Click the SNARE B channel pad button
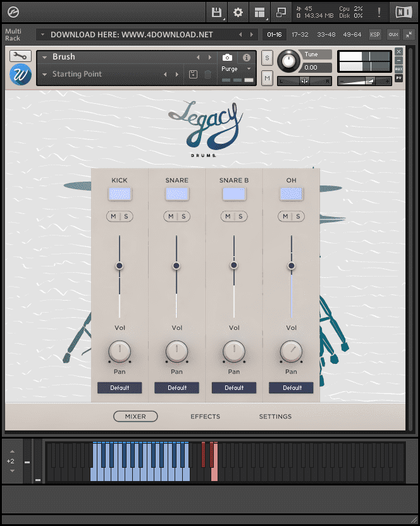This screenshot has height=526, width=420. coord(234,194)
